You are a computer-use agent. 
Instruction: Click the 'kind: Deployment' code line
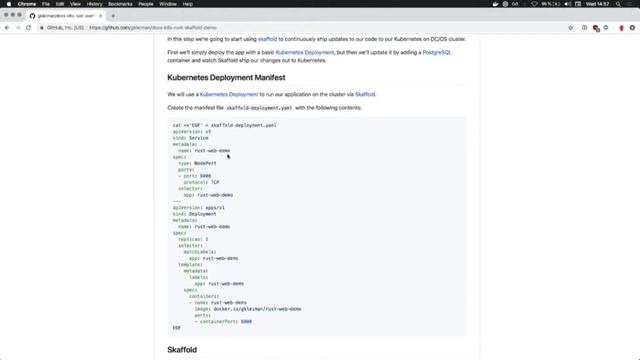(x=194, y=214)
